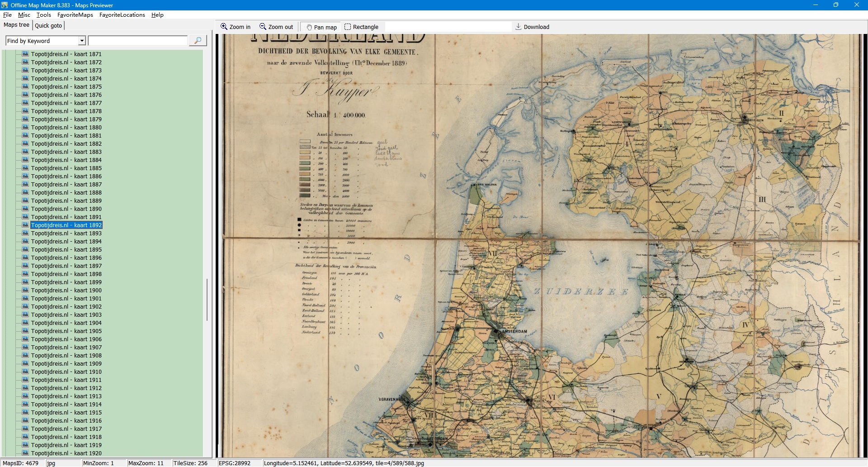Switch to the Quick goto tab
This screenshot has height=467, width=868.
(48, 25)
